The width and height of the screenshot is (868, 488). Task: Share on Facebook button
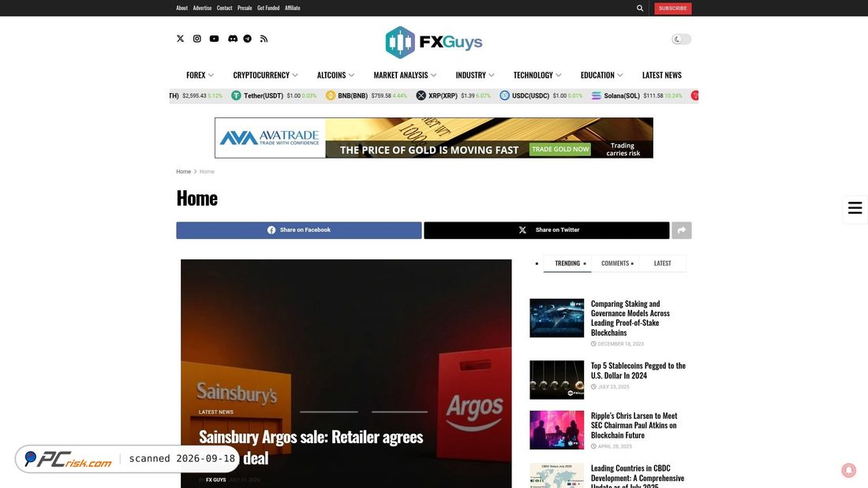tap(299, 230)
